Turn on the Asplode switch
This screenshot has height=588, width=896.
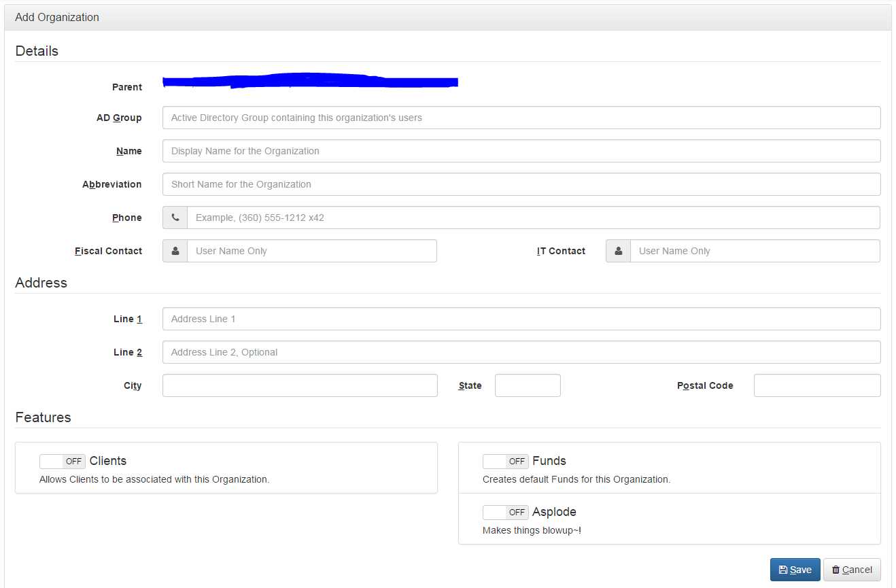click(506, 512)
